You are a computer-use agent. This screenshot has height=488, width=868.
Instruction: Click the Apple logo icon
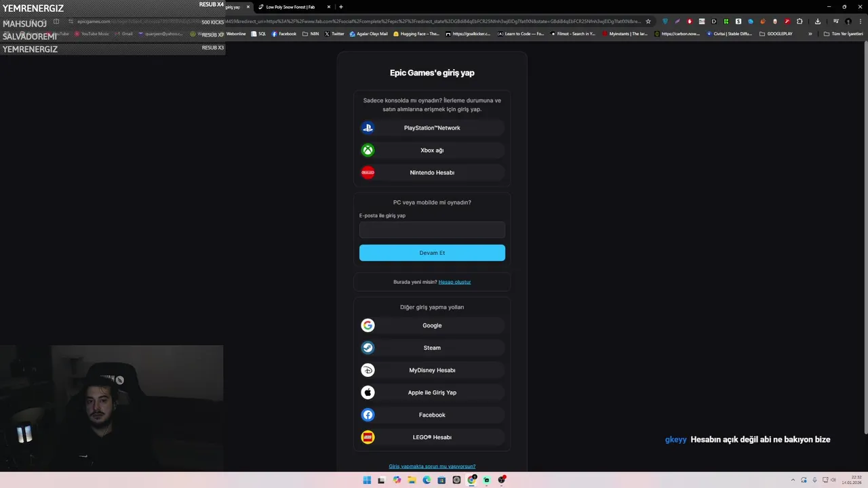click(x=368, y=392)
